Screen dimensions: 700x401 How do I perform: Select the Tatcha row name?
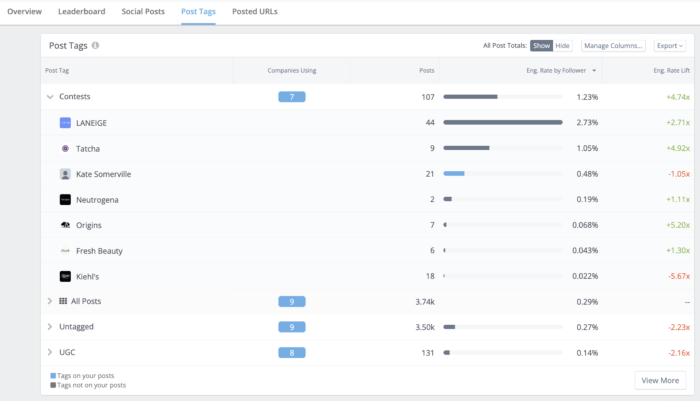pos(88,149)
